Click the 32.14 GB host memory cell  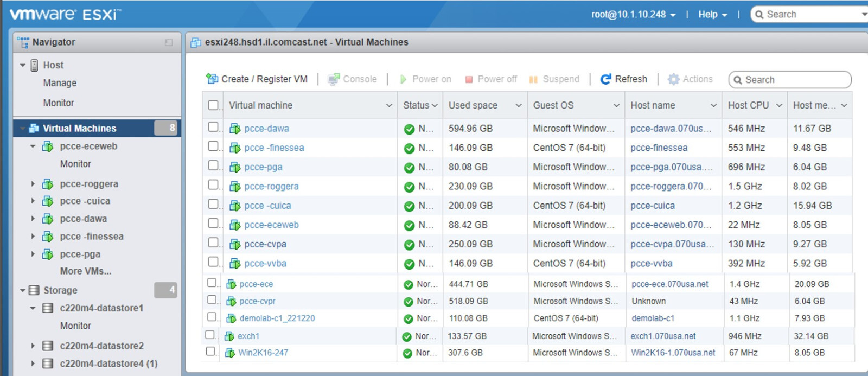click(x=811, y=336)
